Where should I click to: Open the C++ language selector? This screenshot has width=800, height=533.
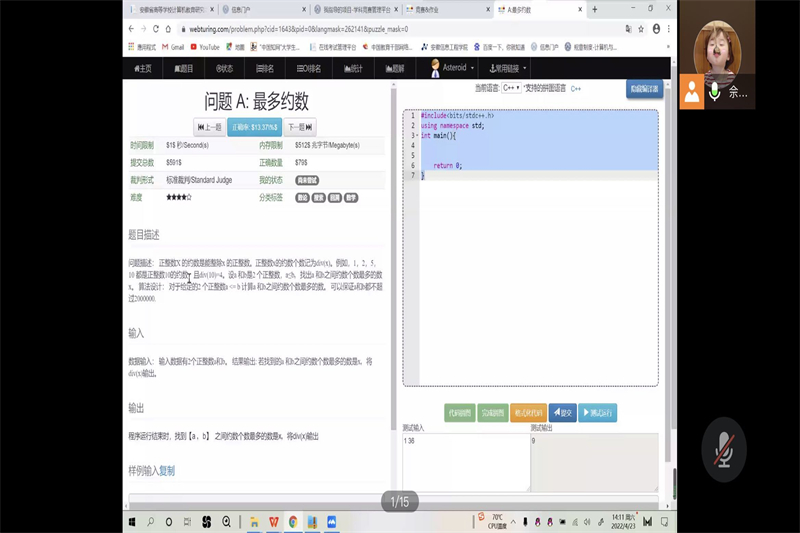(512, 88)
